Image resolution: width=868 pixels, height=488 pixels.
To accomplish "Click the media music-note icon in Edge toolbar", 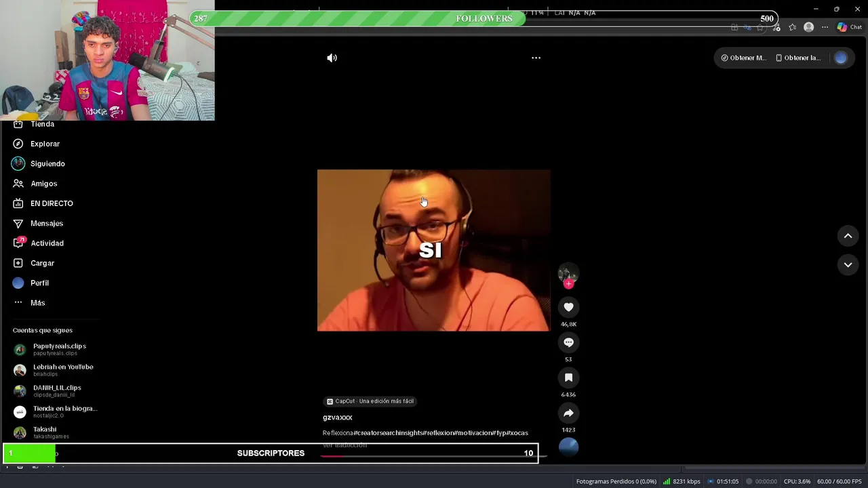I will (x=776, y=27).
